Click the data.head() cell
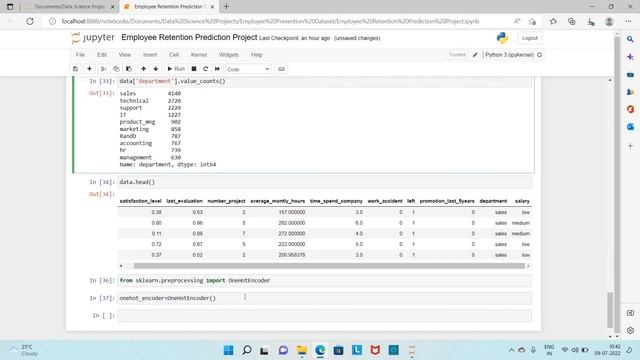This screenshot has height=360, width=640. (x=324, y=182)
